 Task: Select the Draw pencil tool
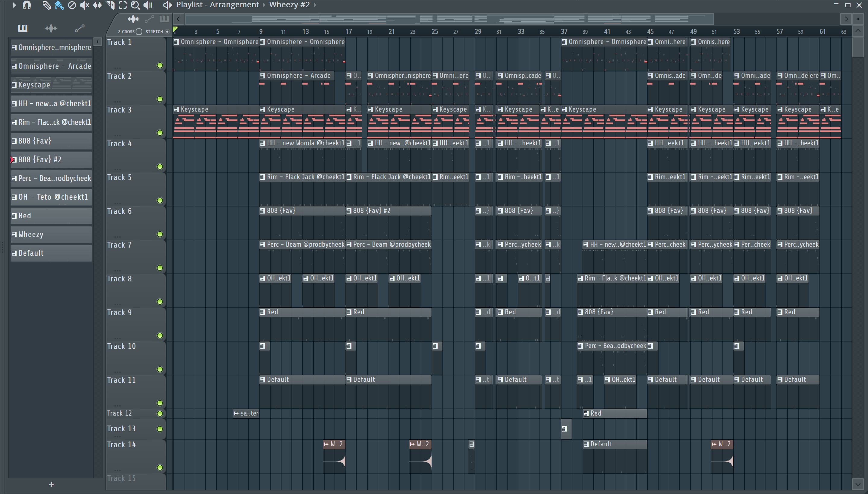pos(46,5)
